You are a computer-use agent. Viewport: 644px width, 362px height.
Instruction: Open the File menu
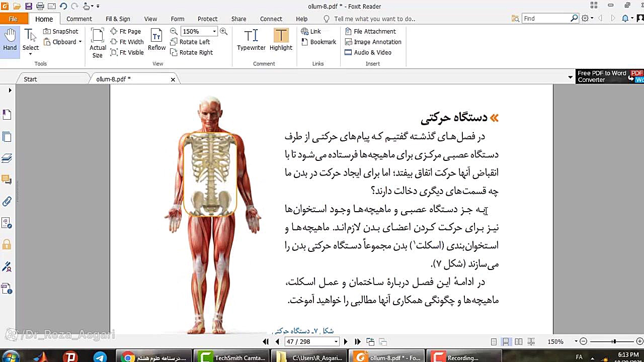point(13,19)
